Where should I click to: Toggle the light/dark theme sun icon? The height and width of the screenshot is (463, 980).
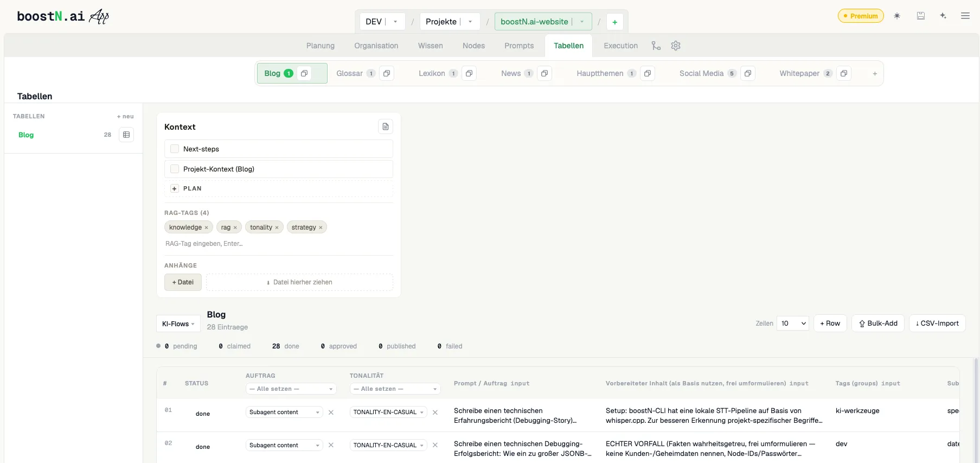[897, 16]
